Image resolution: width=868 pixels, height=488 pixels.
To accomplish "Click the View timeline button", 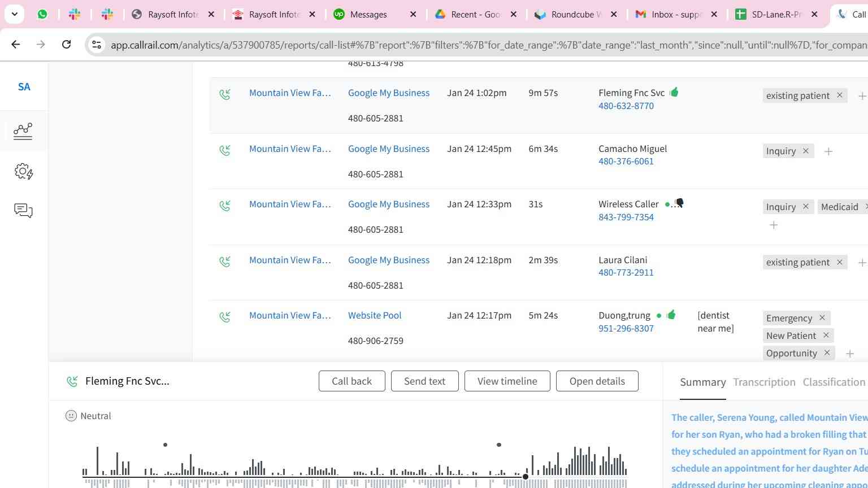I will tap(507, 381).
